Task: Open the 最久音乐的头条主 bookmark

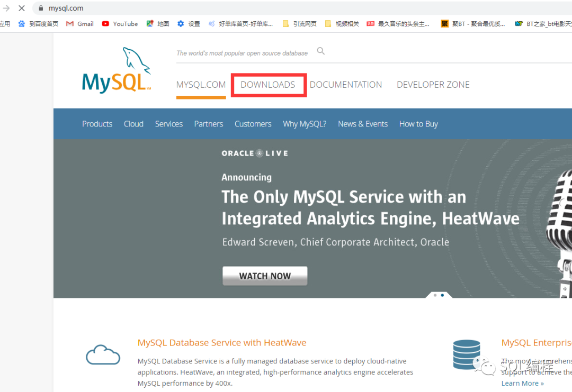Action: coord(398,24)
